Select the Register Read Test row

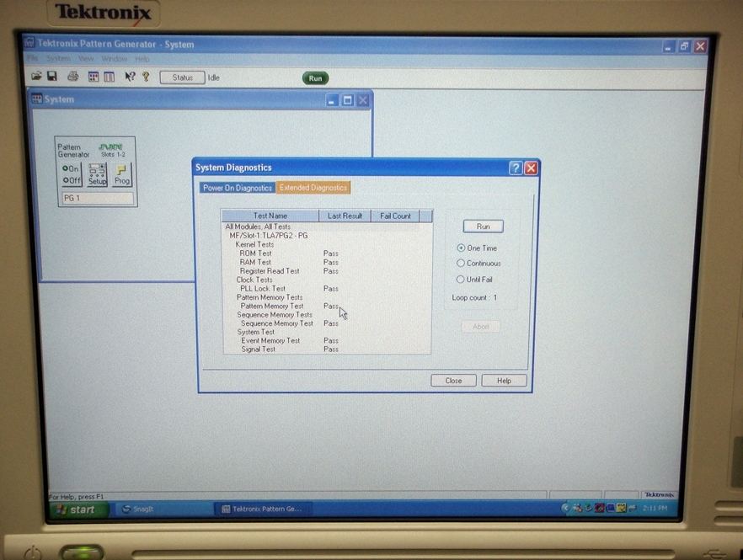click(x=327, y=271)
